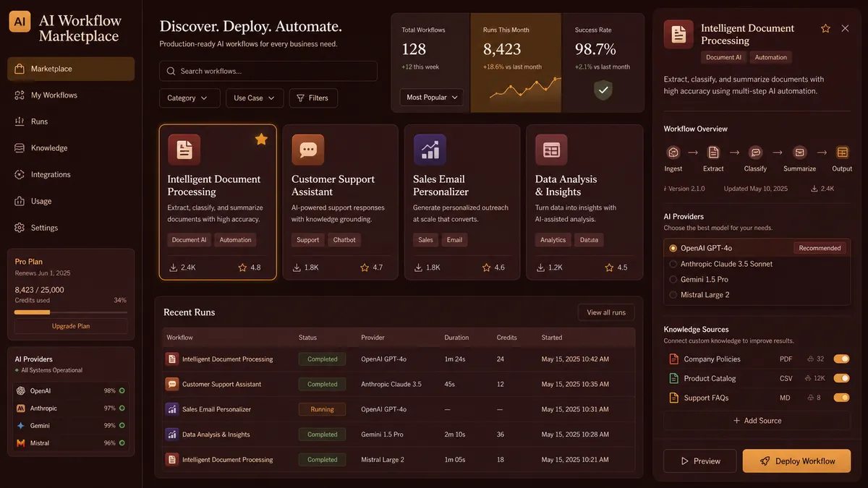Image resolution: width=868 pixels, height=488 pixels.
Task: Click the AI logo icon
Action: point(20,21)
